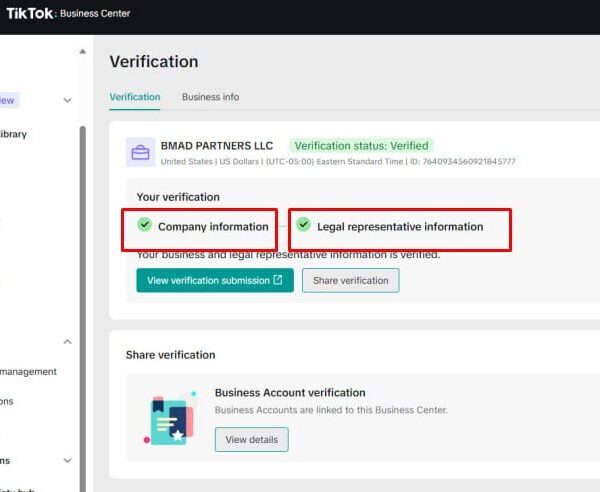Image resolution: width=600 pixels, height=492 pixels.
Task: Open View verification submission
Action: pyautogui.click(x=215, y=280)
